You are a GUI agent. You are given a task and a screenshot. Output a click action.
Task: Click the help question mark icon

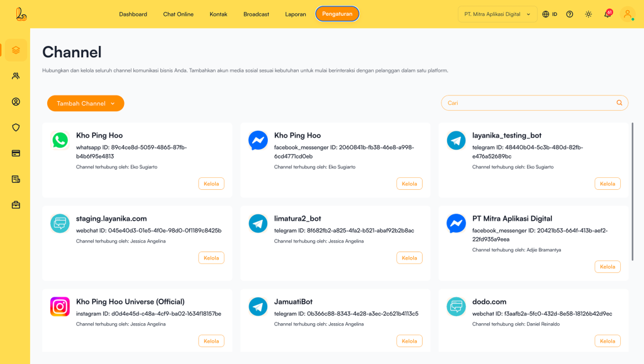pos(570,14)
